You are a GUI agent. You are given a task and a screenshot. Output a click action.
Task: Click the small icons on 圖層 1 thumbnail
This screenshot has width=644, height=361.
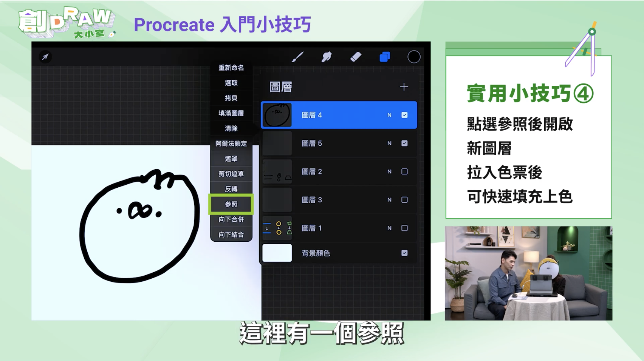(x=277, y=228)
